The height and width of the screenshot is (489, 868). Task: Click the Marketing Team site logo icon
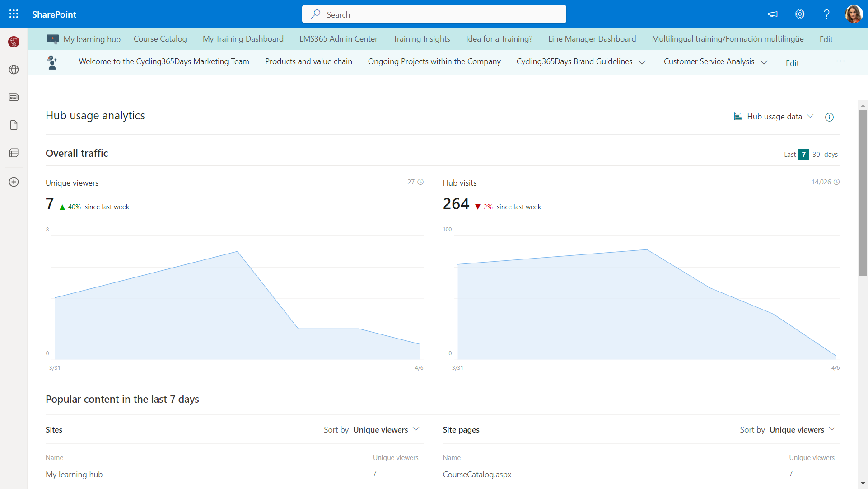(52, 62)
